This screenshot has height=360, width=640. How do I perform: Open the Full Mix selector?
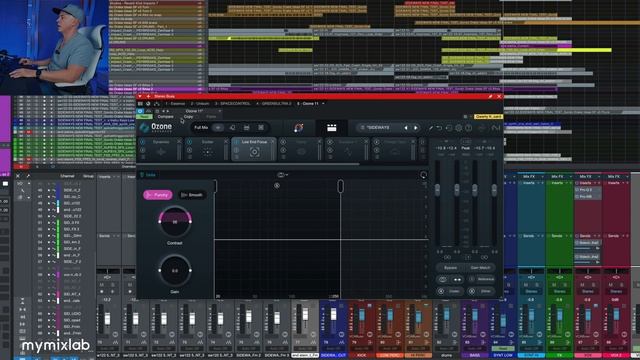click(x=201, y=128)
